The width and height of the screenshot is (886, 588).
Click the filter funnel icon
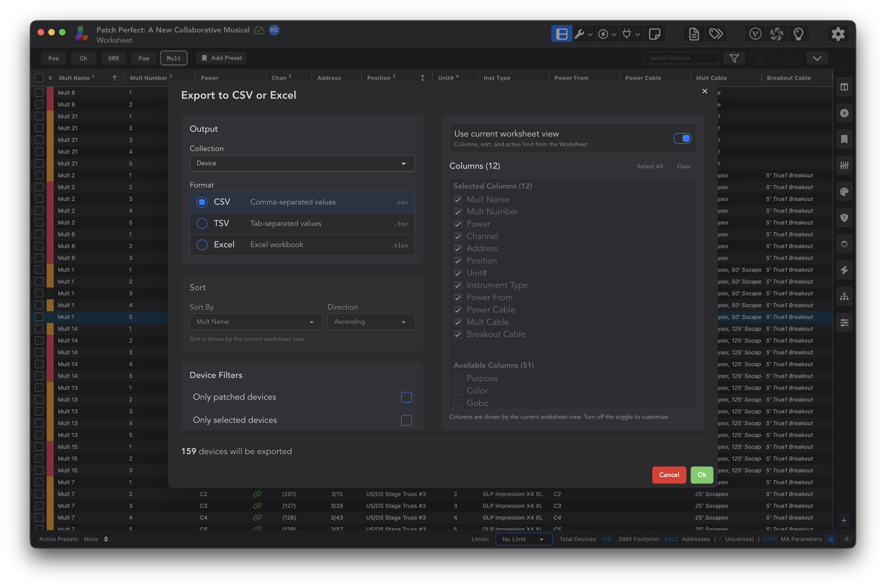(734, 58)
